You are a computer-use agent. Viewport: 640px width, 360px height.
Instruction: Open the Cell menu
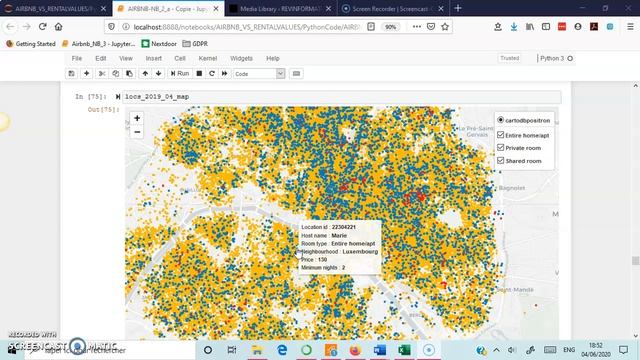180,58
